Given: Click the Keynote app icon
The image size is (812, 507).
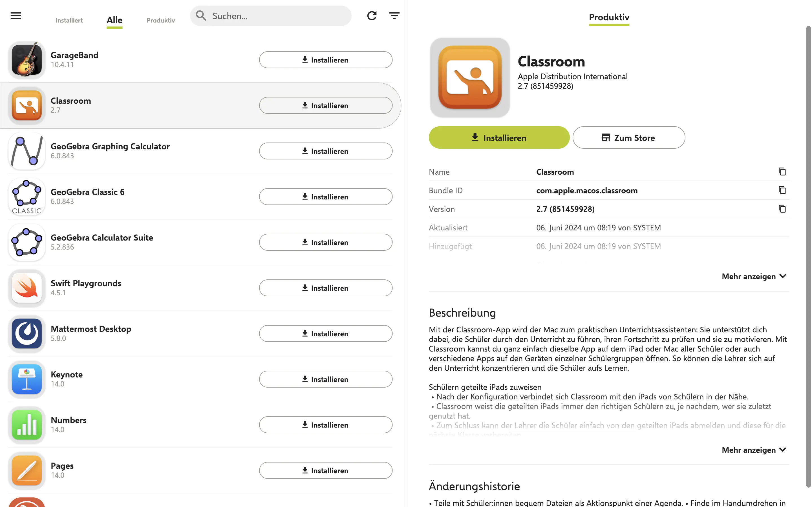Looking at the screenshot, I should (x=26, y=379).
